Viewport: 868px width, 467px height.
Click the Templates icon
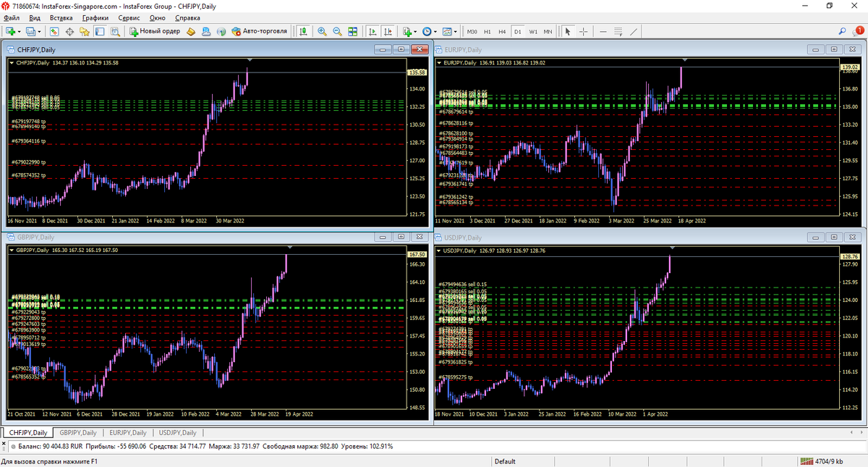[447, 31]
